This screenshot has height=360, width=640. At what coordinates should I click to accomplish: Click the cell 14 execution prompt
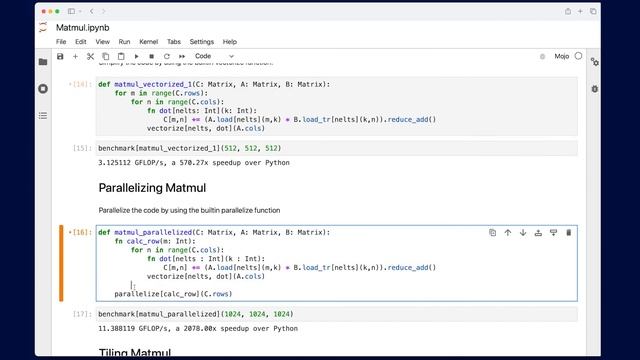tap(80, 84)
